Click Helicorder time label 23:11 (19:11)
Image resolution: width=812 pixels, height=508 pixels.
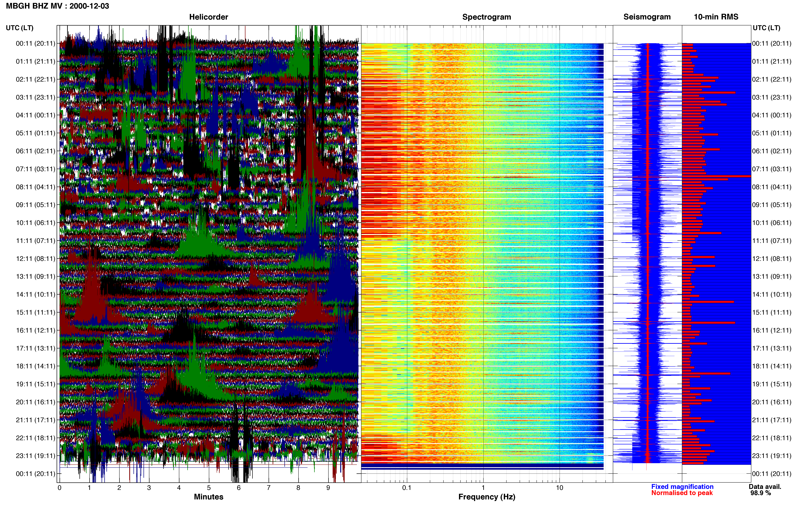36,456
